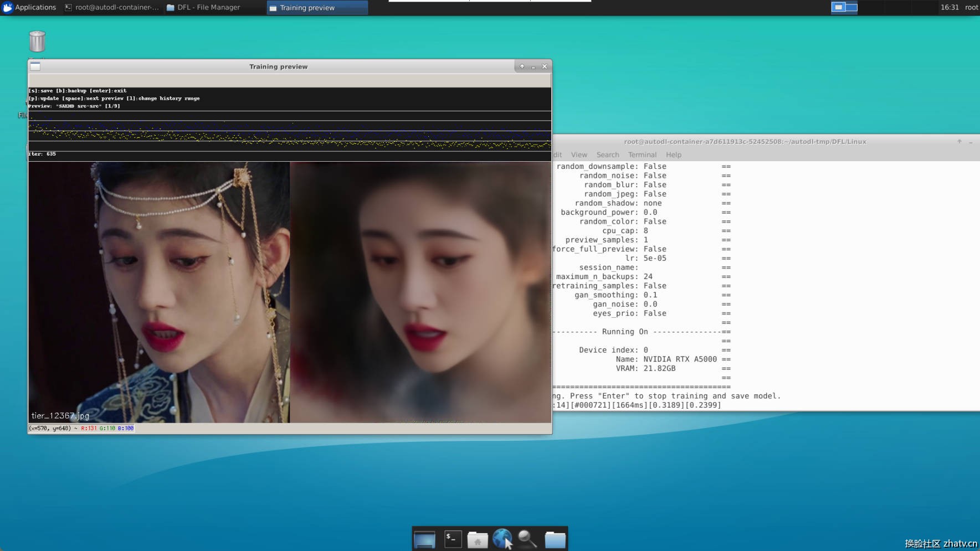
Task: Open the root user menu in panel
Action: [x=972, y=7]
